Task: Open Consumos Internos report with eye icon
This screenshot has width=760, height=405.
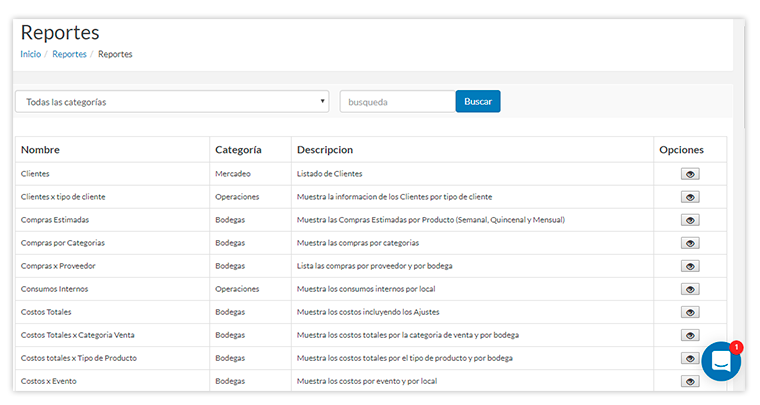Action: [690, 289]
